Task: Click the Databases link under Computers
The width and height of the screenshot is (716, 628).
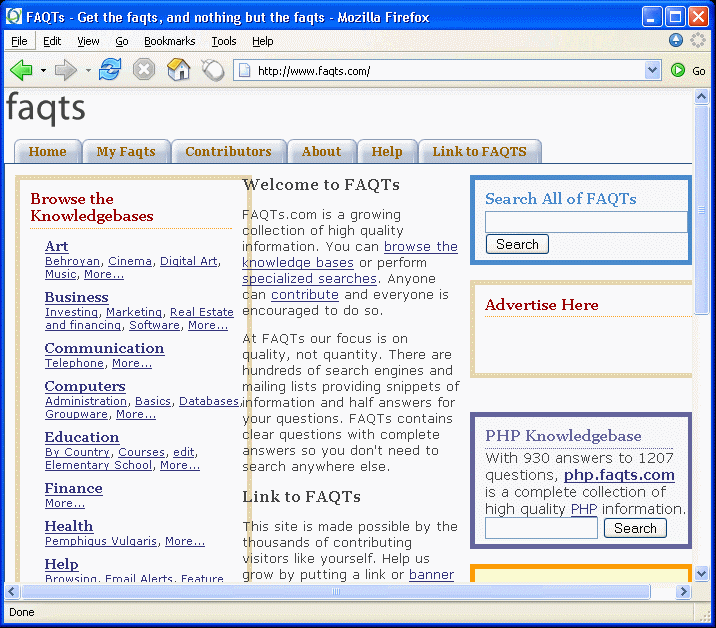Action: click(x=209, y=401)
